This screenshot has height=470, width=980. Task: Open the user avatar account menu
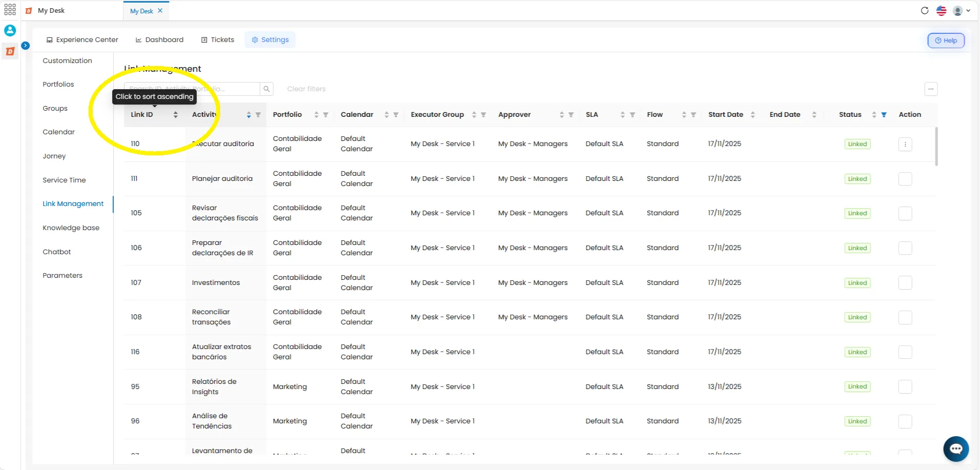tap(961, 11)
